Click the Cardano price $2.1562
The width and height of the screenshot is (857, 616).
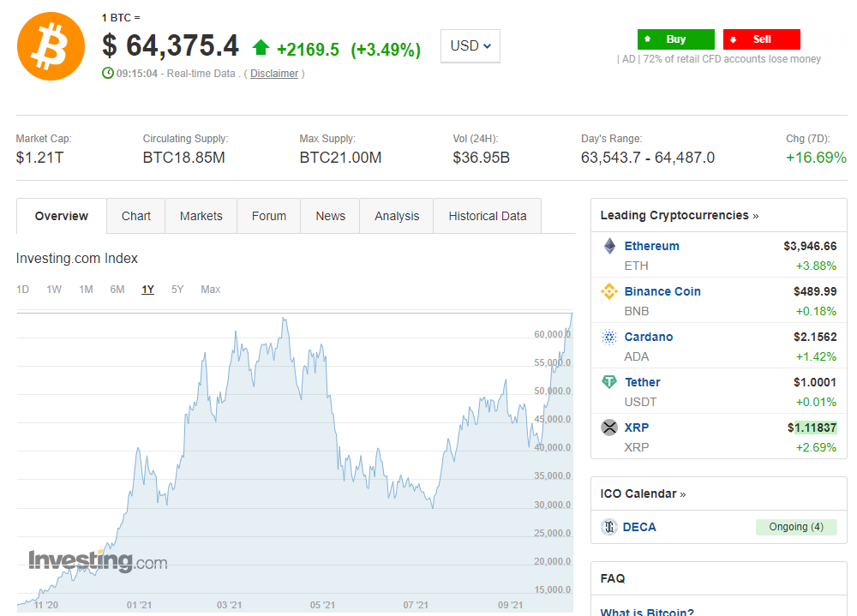click(x=815, y=337)
